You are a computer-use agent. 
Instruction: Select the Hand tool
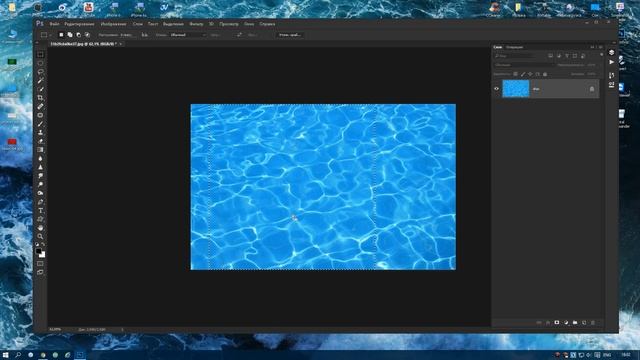(40, 228)
